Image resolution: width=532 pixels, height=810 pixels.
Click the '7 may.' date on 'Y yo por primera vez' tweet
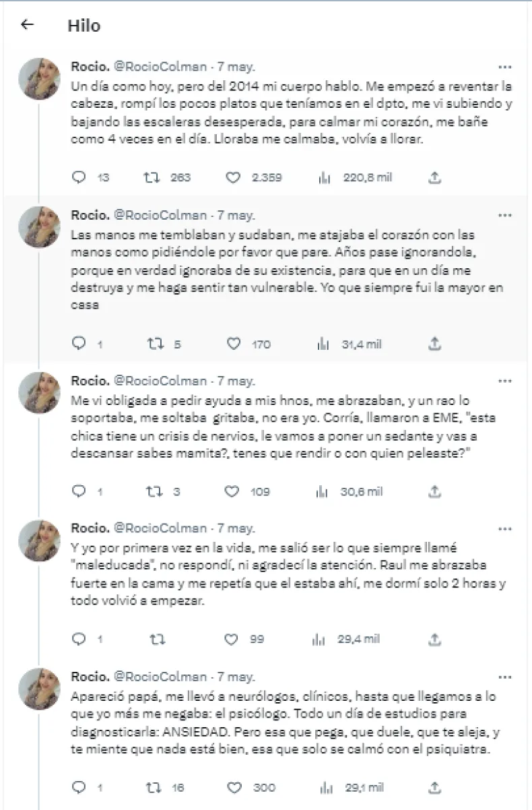[236, 529]
